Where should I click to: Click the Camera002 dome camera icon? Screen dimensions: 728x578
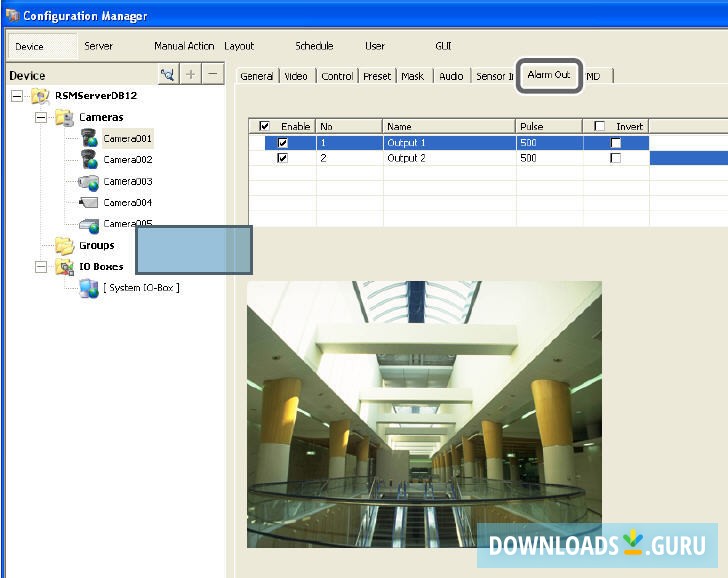(89, 160)
